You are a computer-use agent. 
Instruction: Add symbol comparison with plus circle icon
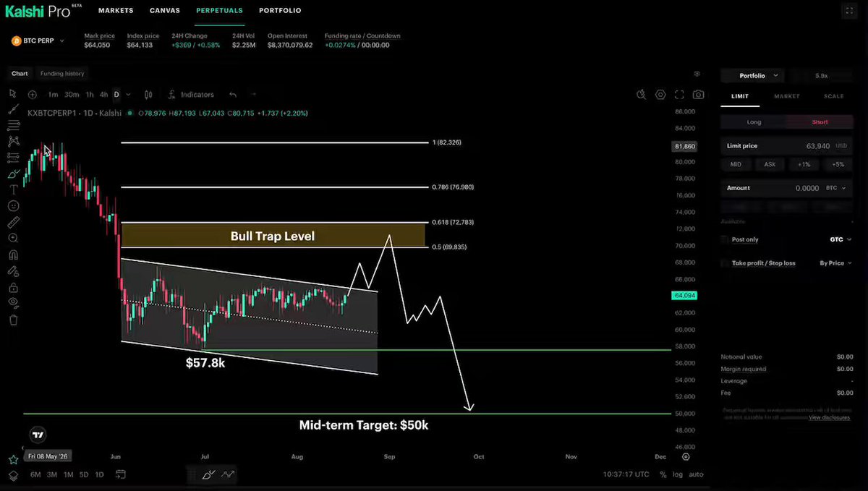(33, 95)
